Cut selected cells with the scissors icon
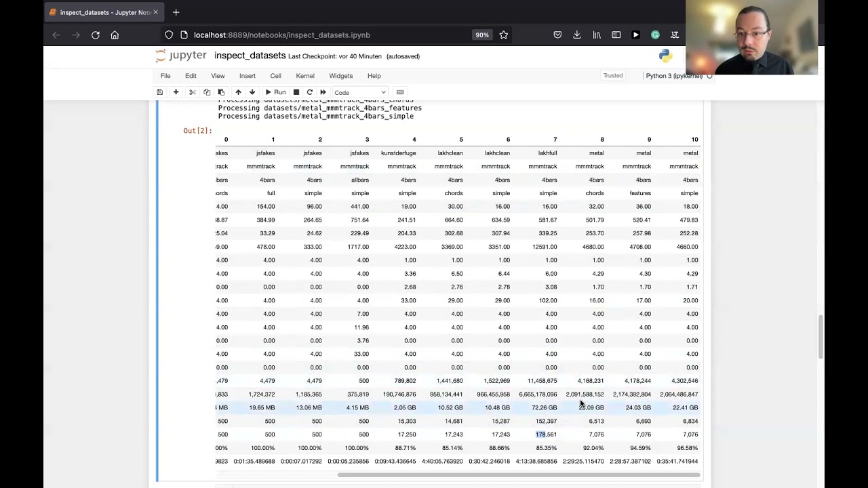 193,92
